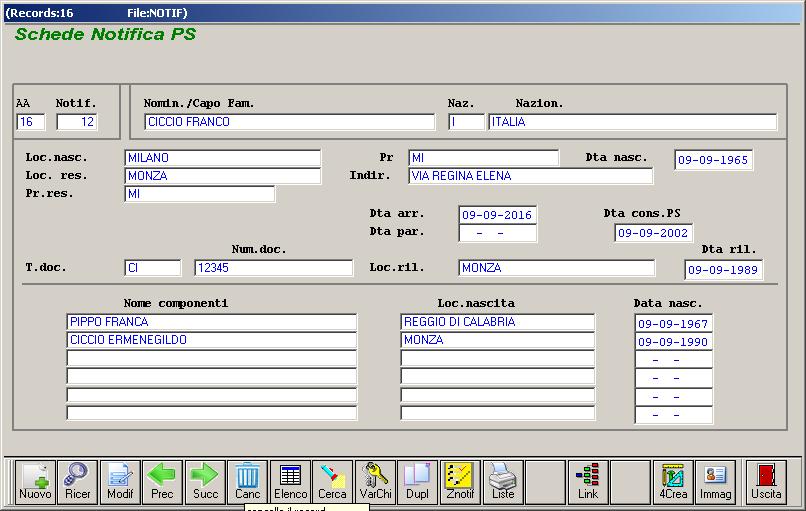This screenshot has width=806, height=511.
Task: Exit via the Uscita red door icon
Action: [766, 481]
